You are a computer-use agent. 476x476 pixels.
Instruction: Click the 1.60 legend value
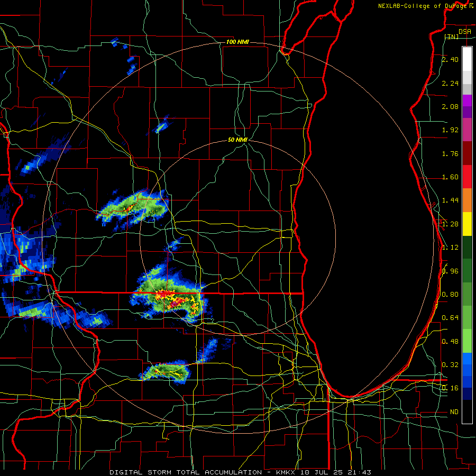point(450,177)
